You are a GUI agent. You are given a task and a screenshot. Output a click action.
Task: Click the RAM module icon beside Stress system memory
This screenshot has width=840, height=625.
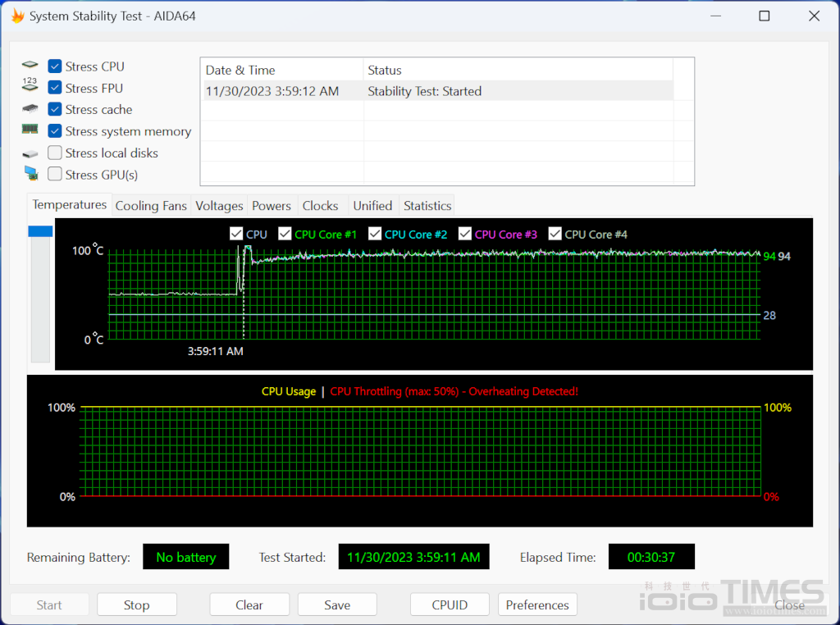[x=30, y=130]
